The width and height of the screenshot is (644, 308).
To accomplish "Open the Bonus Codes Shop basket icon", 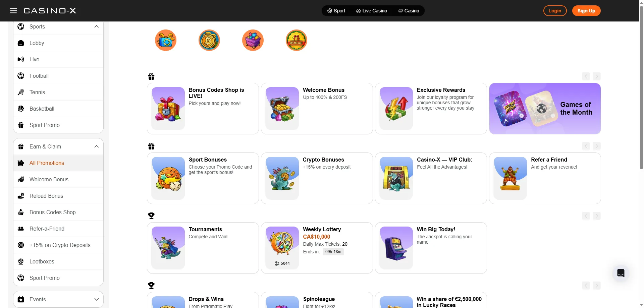I will tap(21, 212).
